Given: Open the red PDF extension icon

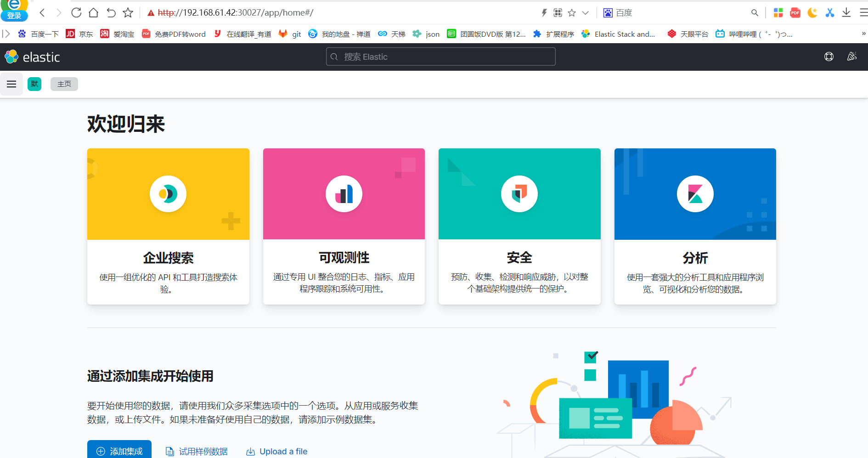Looking at the screenshot, I should (795, 12).
